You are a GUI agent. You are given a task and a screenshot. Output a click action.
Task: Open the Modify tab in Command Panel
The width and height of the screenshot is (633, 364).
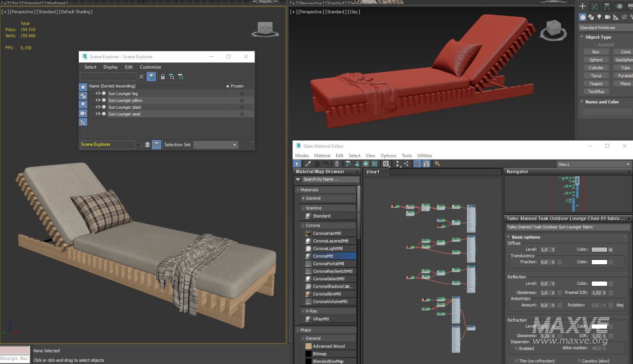coord(595,6)
